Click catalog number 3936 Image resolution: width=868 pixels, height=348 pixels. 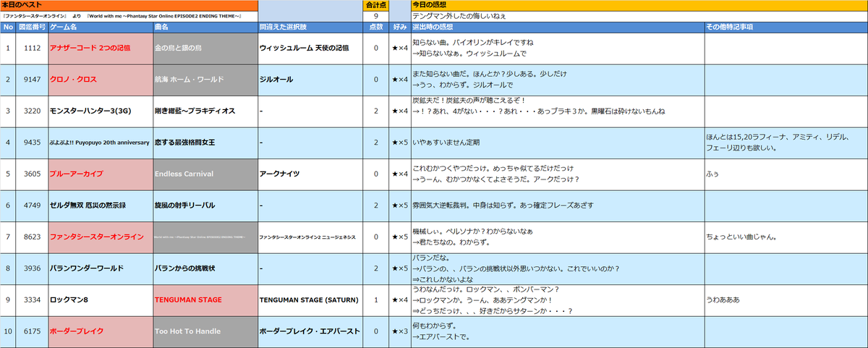pos(33,268)
